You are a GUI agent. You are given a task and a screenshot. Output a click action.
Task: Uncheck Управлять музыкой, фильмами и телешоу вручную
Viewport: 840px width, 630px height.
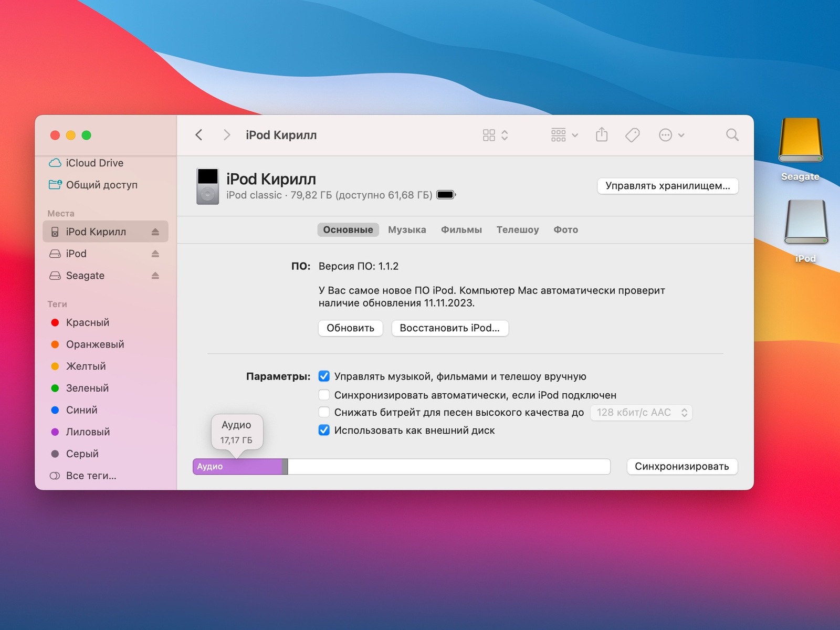(x=324, y=376)
